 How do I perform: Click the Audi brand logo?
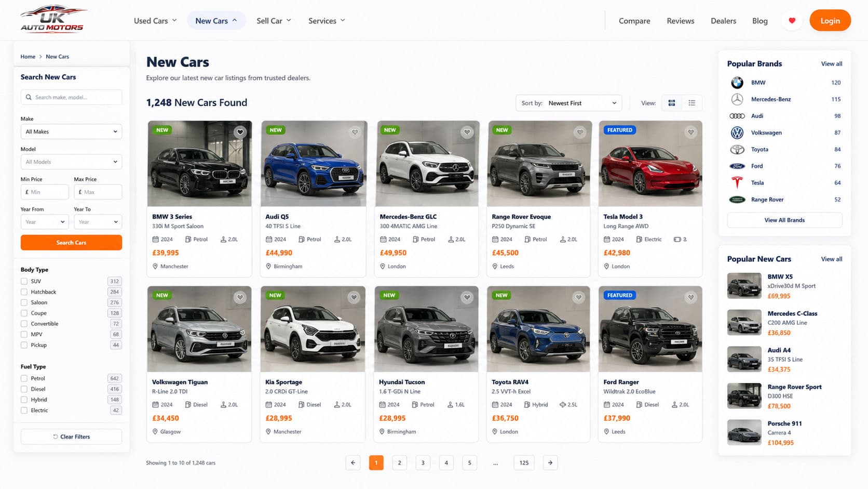tap(737, 116)
